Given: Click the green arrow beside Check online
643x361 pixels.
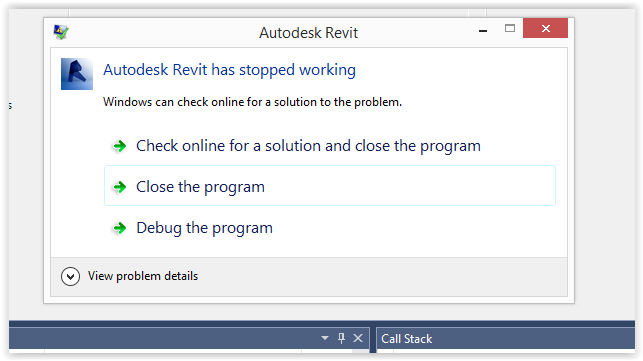Looking at the screenshot, I should [120, 146].
